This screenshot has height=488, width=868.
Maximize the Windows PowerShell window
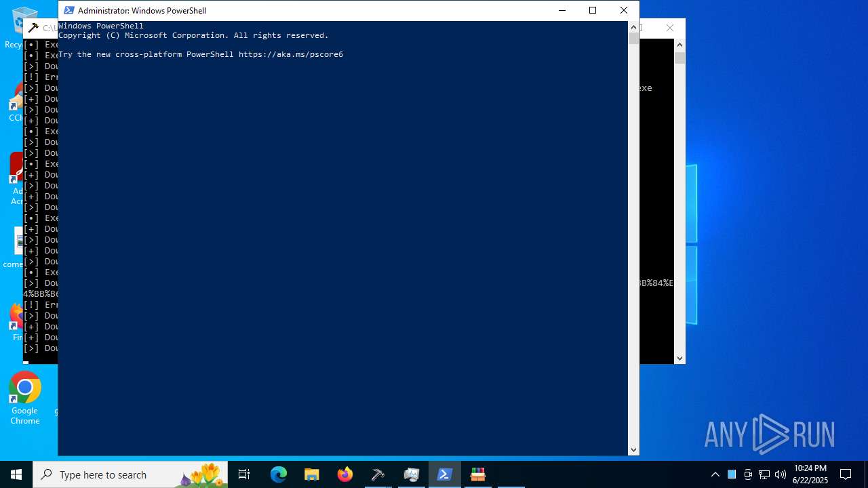[x=593, y=10]
